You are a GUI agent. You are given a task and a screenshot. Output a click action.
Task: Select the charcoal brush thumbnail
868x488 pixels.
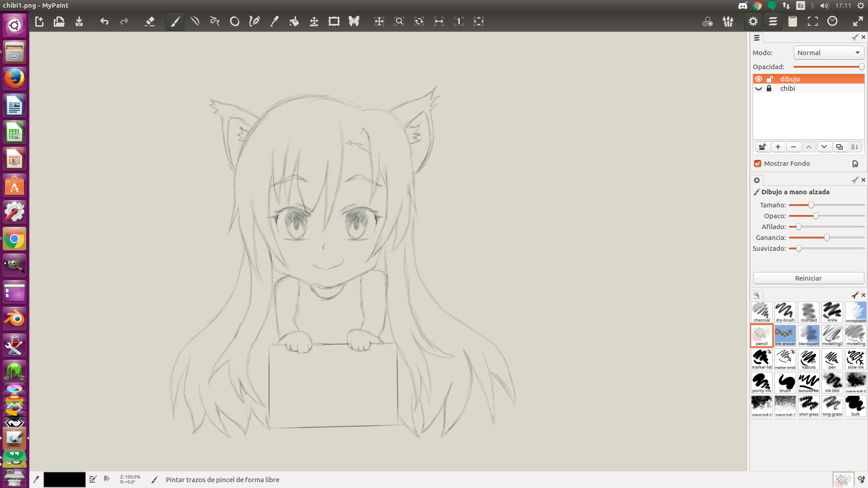coord(761,312)
